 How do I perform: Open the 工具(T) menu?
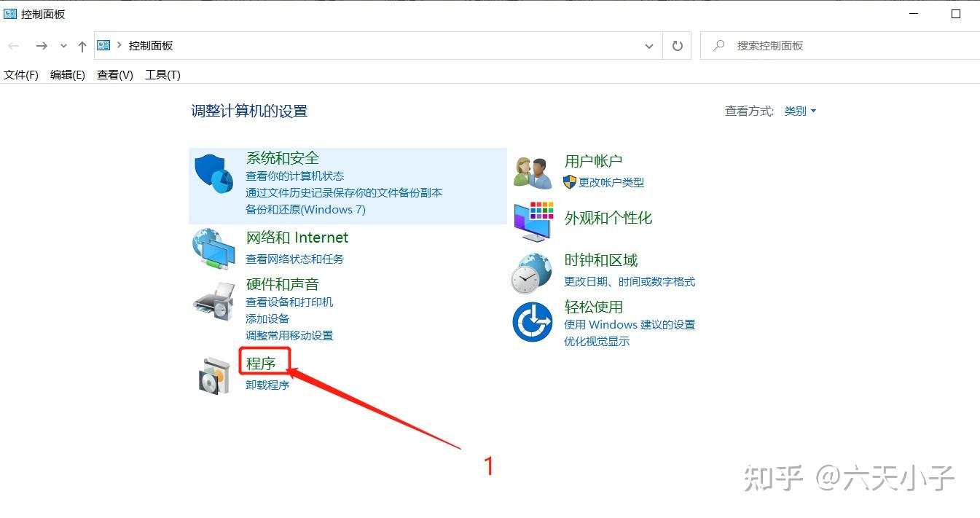click(x=163, y=75)
